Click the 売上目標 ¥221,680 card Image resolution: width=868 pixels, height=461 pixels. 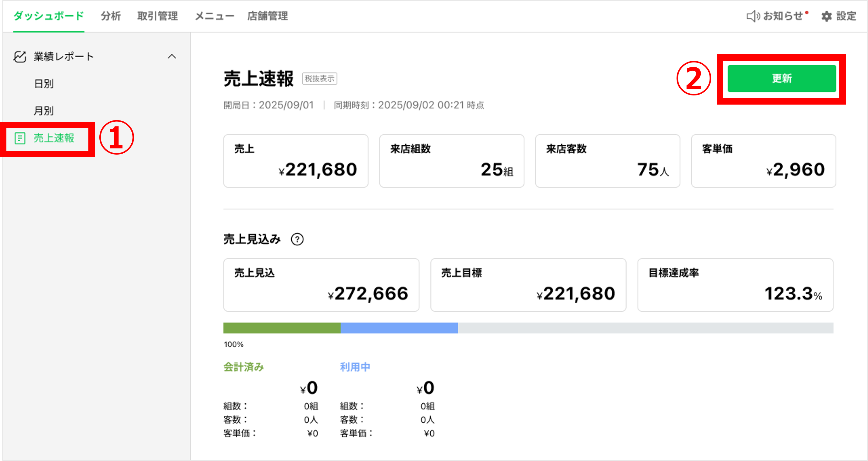[528, 285]
